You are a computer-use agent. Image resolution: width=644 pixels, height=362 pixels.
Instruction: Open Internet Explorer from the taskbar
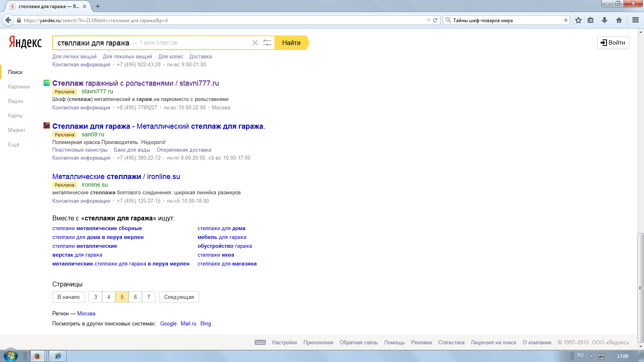[58, 356]
